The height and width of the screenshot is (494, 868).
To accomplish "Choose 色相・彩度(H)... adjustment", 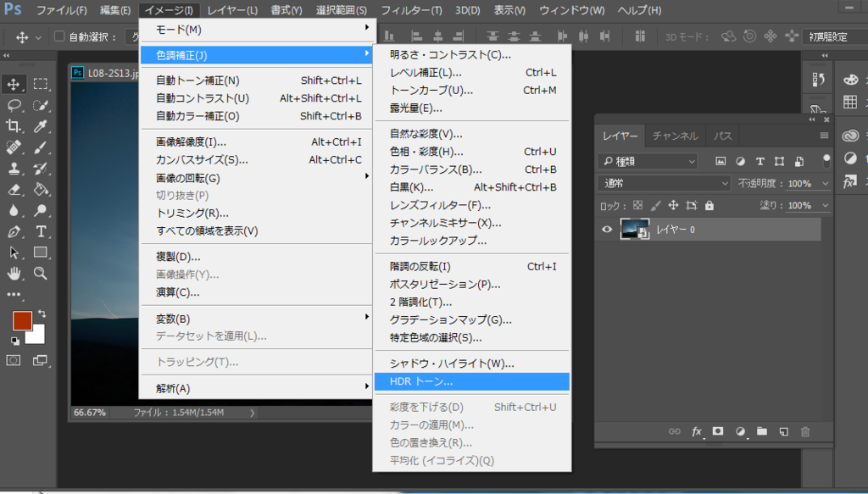I will 472,152.
